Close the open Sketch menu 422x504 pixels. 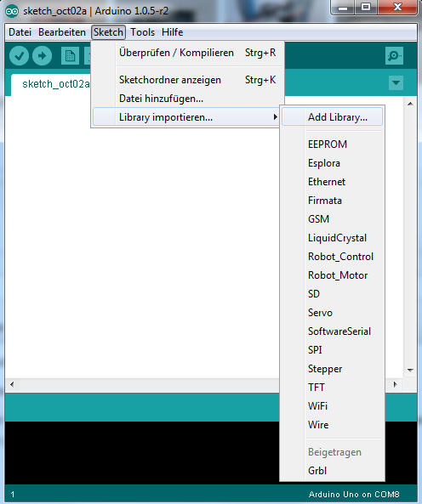(108, 32)
